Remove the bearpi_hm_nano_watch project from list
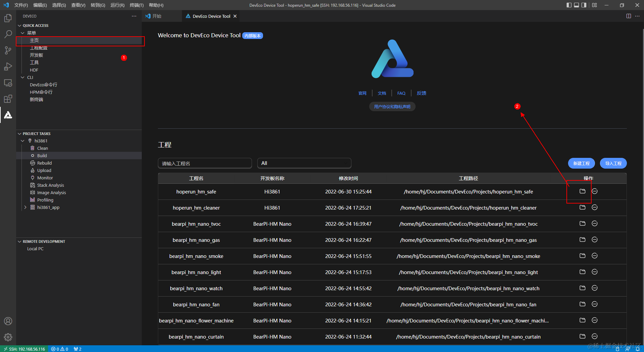 tap(595, 288)
